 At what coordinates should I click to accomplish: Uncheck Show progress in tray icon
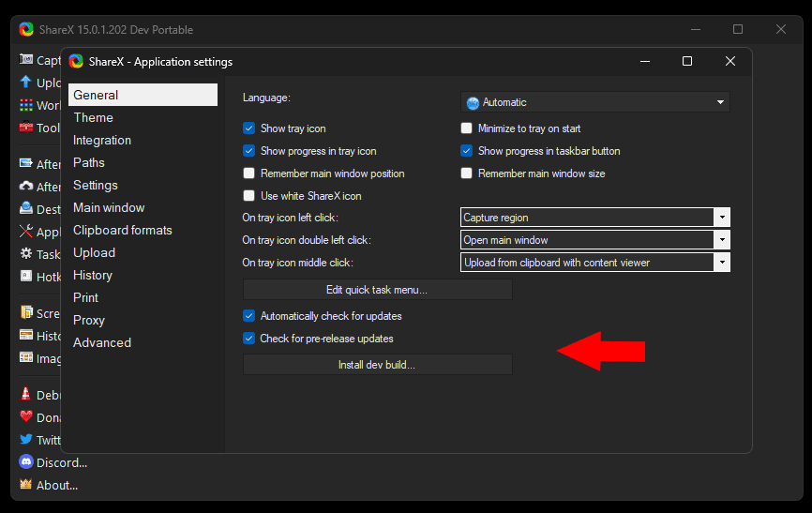249,151
